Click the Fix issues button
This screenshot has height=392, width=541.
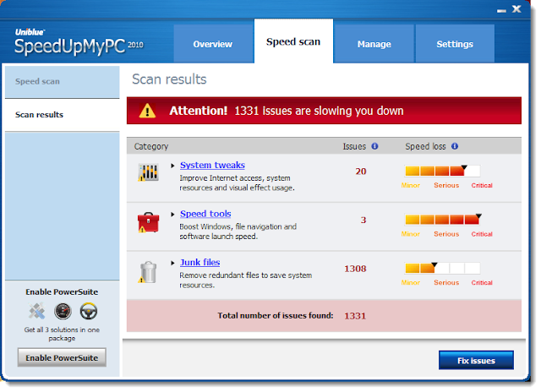pos(476,360)
